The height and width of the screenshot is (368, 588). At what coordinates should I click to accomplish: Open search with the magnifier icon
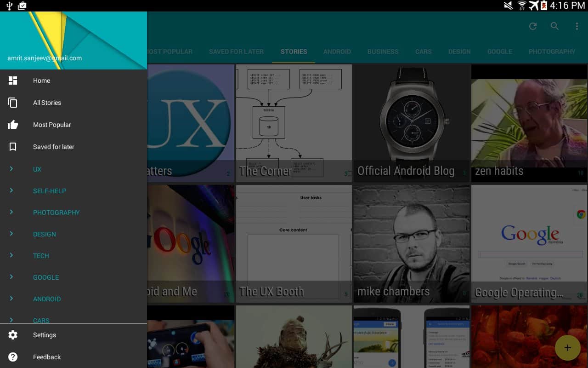click(x=555, y=26)
